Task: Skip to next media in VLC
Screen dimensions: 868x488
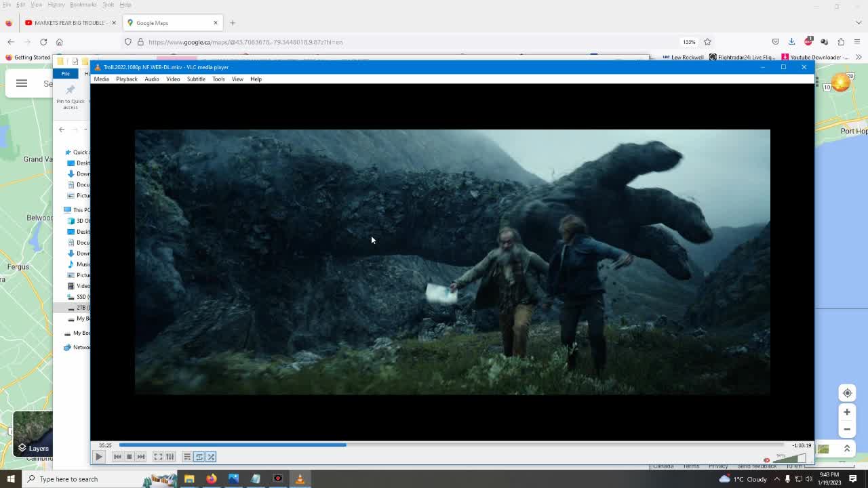Action: 141,457
